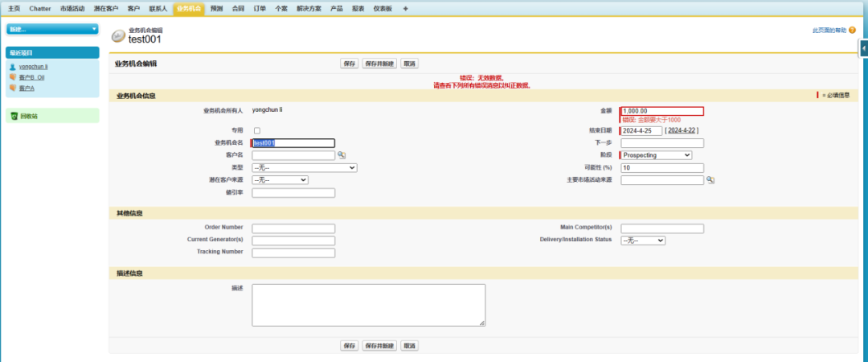The height and width of the screenshot is (362, 868).
Task: Open the 合同 contracts tab
Action: (238, 9)
